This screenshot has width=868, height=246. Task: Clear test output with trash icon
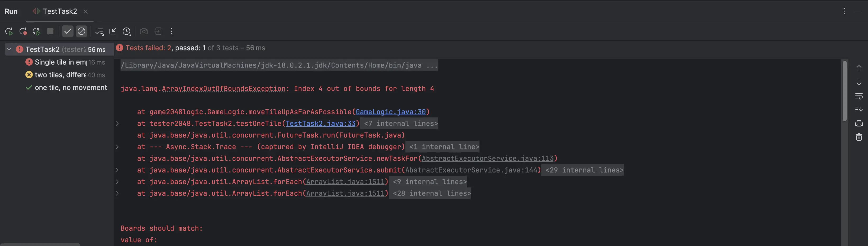coord(859,137)
